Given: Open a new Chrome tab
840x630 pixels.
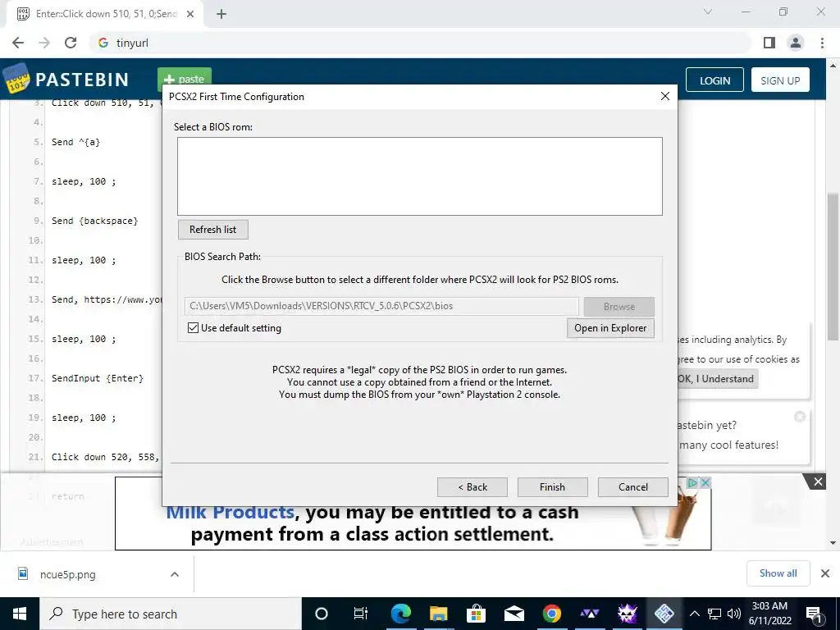Looking at the screenshot, I should (x=221, y=14).
